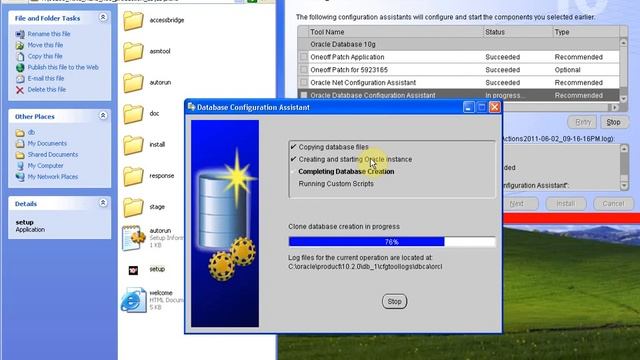Select the autorun folder icon
The height and width of the screenshot is (360, 640).
(x=133, y=82)
